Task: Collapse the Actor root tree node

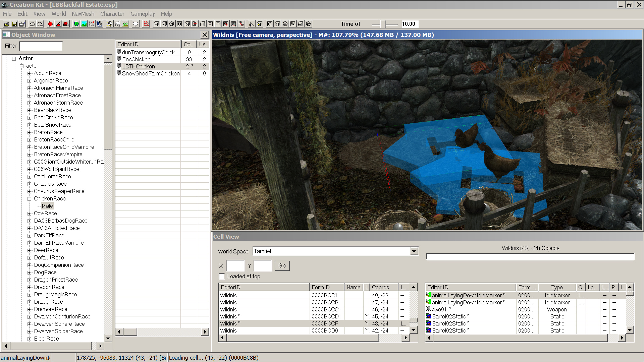Action: 14,59
